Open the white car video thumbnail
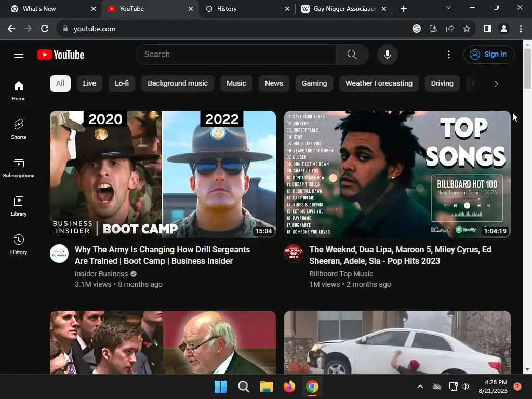Viewport: 532px width, 399px height. [x=397, y=342]
